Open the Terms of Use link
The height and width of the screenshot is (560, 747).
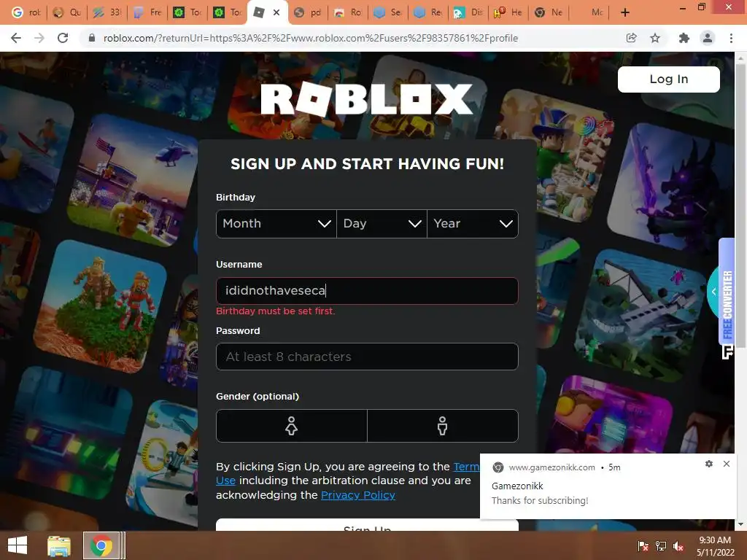(x=466, y=467)
